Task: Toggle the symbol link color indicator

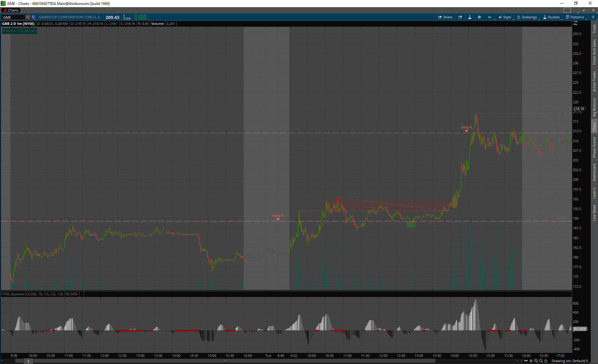Action: pos(33,17)
